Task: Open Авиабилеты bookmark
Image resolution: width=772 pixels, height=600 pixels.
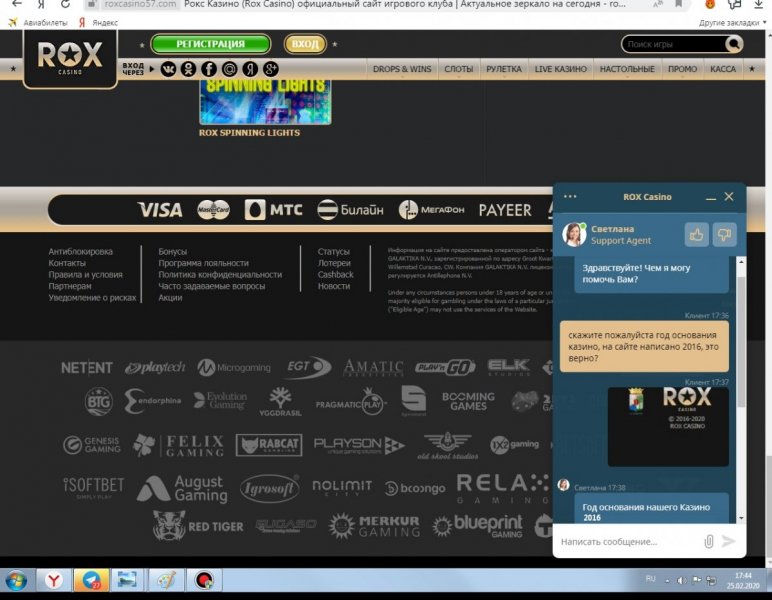Action: pos(38,23)
